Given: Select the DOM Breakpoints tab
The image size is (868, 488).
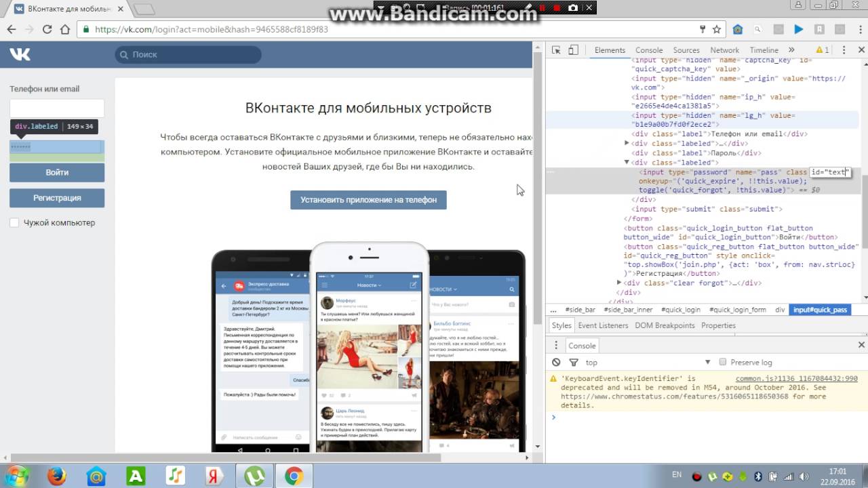Looking at the screenshot, I should point(665,325).
